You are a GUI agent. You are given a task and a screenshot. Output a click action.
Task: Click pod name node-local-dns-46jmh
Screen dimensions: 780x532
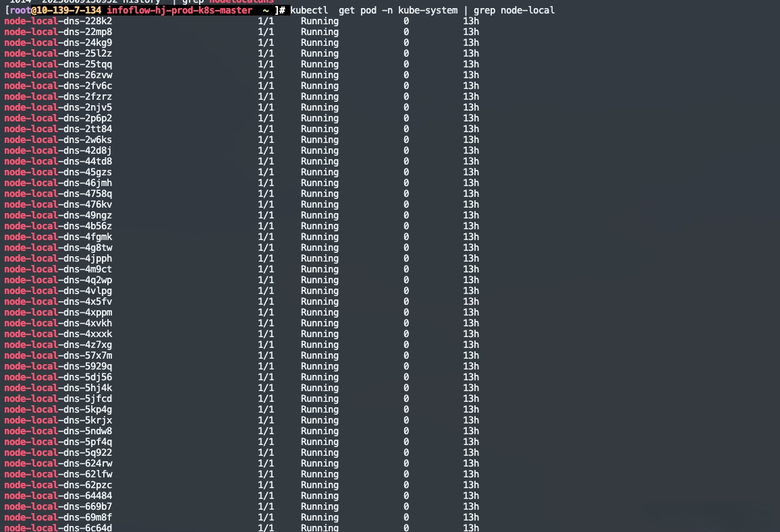[58, 183]
